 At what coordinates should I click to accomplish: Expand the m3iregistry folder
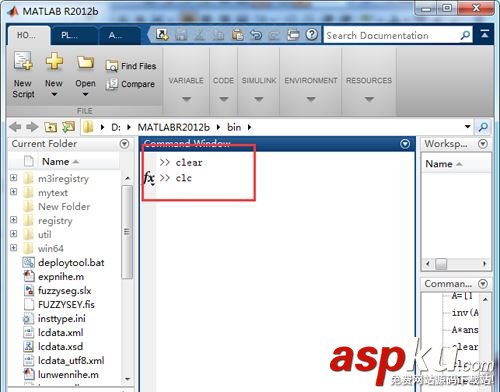(x=14, y=178)
